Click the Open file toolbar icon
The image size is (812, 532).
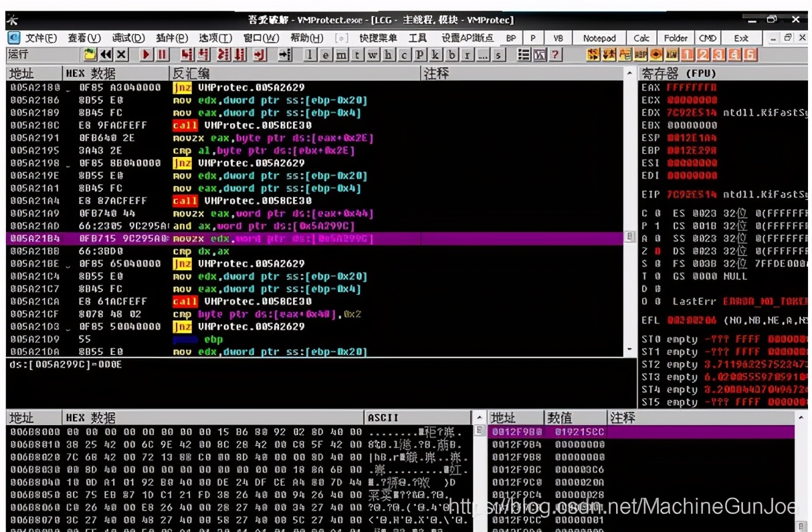(90, 55)
